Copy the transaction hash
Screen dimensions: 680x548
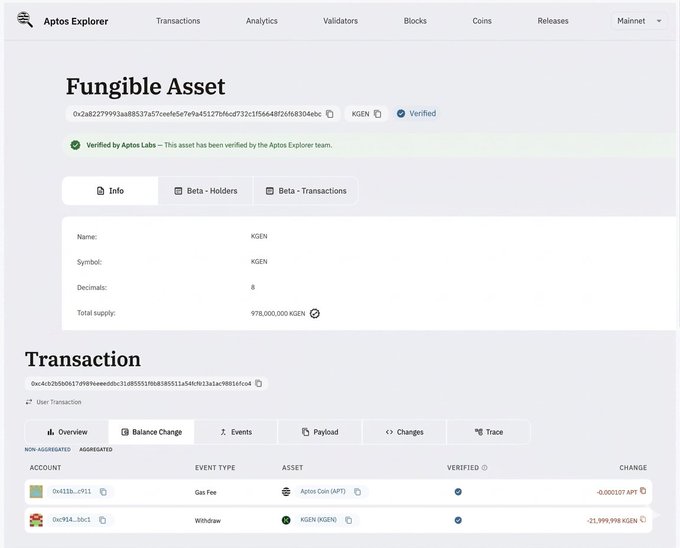click(x=258, y=383)
